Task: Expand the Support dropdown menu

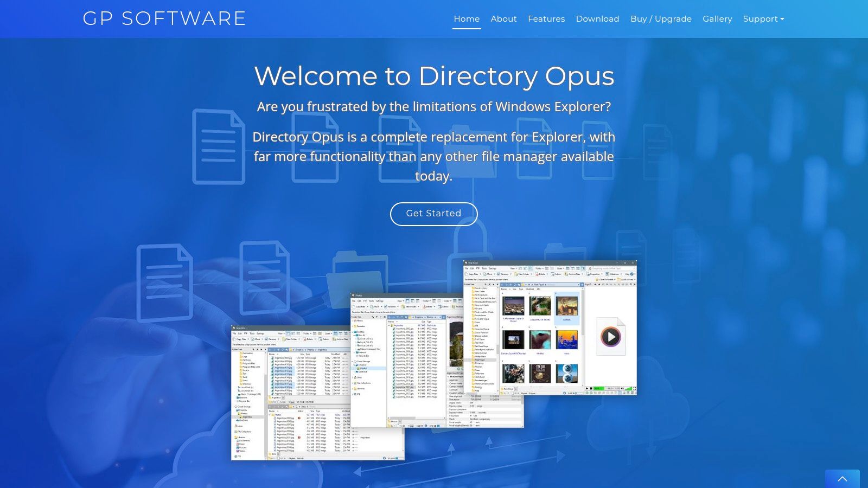Action: pyautogui.click(x=763, y=19)
